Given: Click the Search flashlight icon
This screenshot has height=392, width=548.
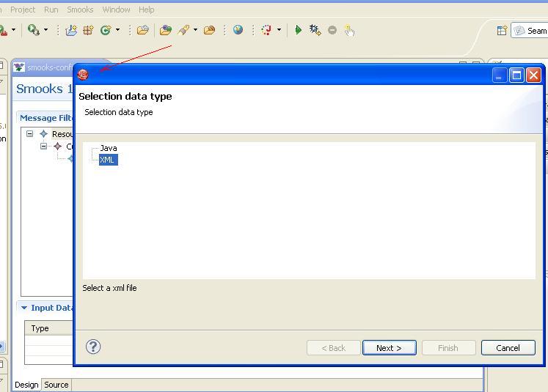Looking at the screenshot, I should tap(183, 30).
